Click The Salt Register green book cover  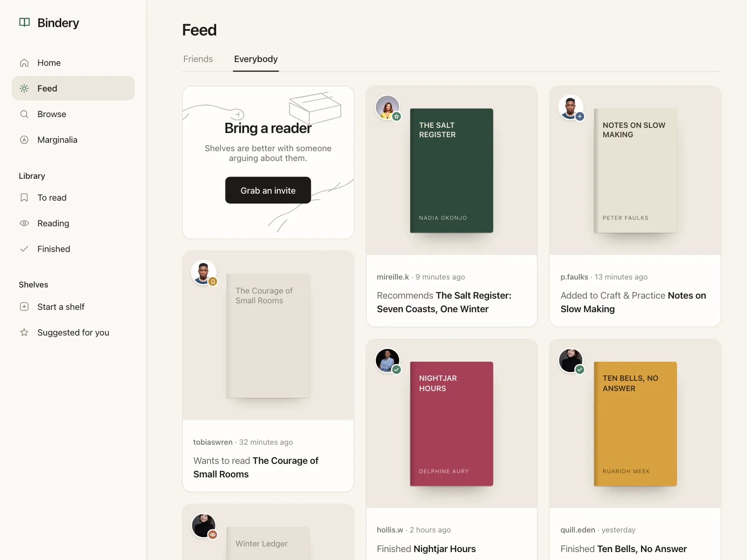pyautogui.click(x=451, y=170)
